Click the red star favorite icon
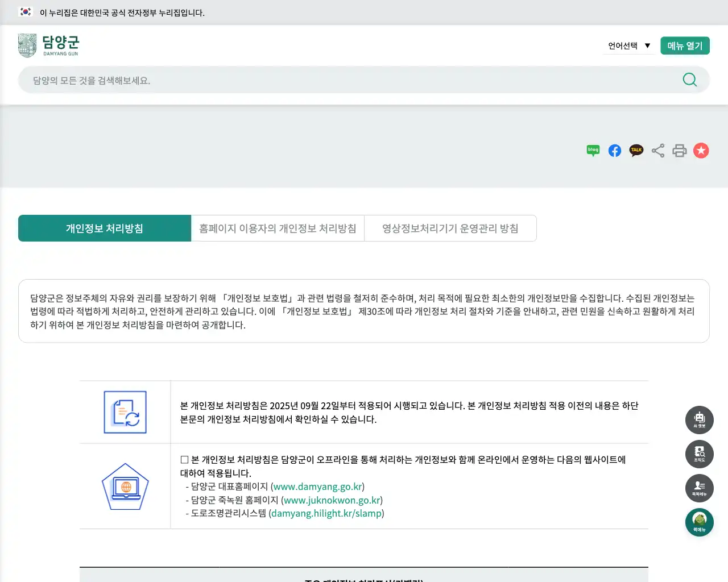 (x=701, y=151)
